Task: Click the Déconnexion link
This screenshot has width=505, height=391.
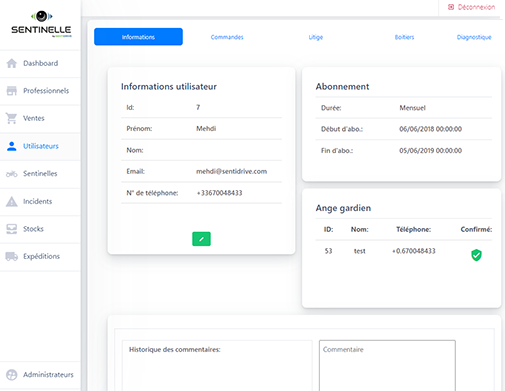Action: [x=471, y=7]
